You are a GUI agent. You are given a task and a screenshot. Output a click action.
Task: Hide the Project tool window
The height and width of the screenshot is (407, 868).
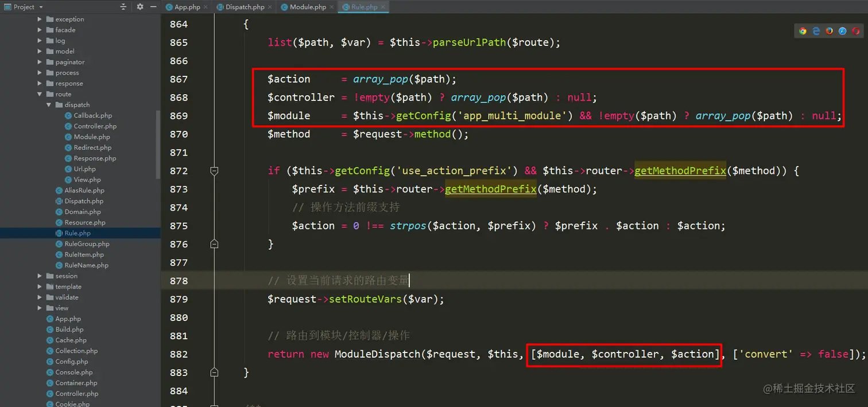pos(153,7)
